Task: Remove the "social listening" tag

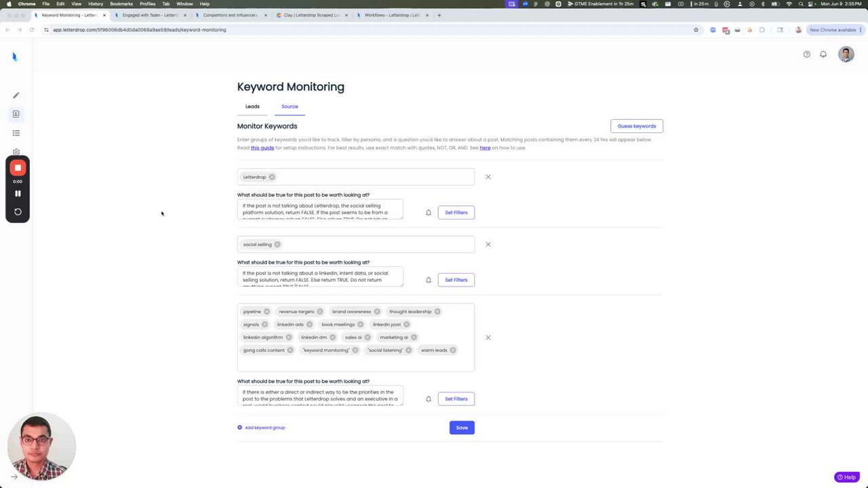Action: [408, 350]
